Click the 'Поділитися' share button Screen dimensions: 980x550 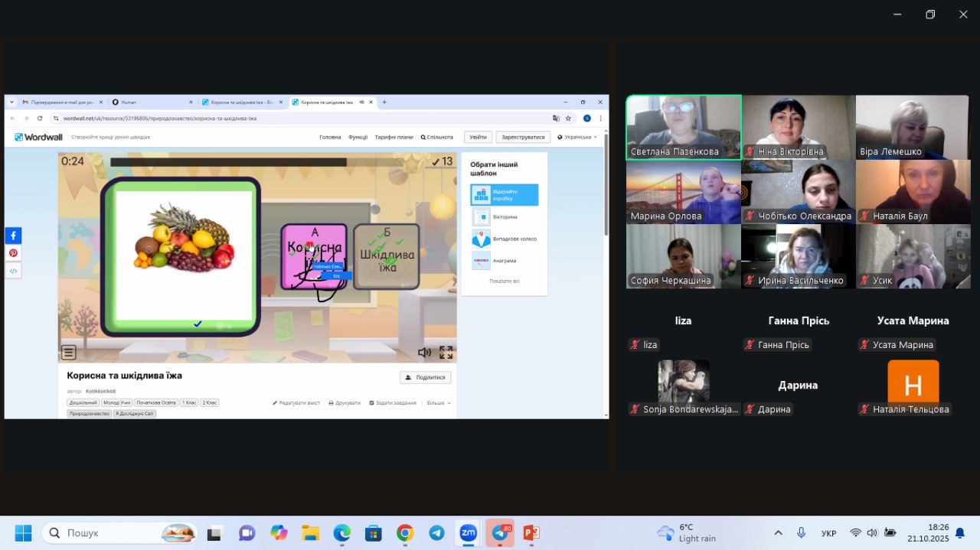click(x=426, y=377)
